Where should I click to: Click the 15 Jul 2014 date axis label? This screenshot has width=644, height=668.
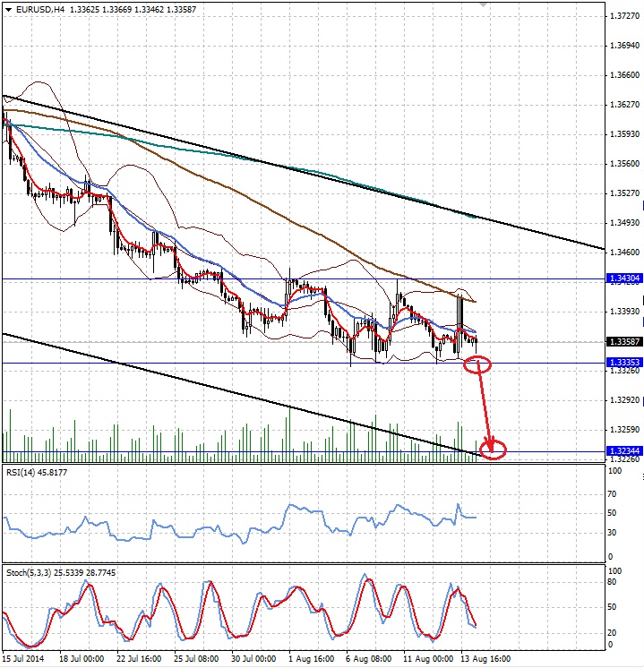tap(23, 659)
